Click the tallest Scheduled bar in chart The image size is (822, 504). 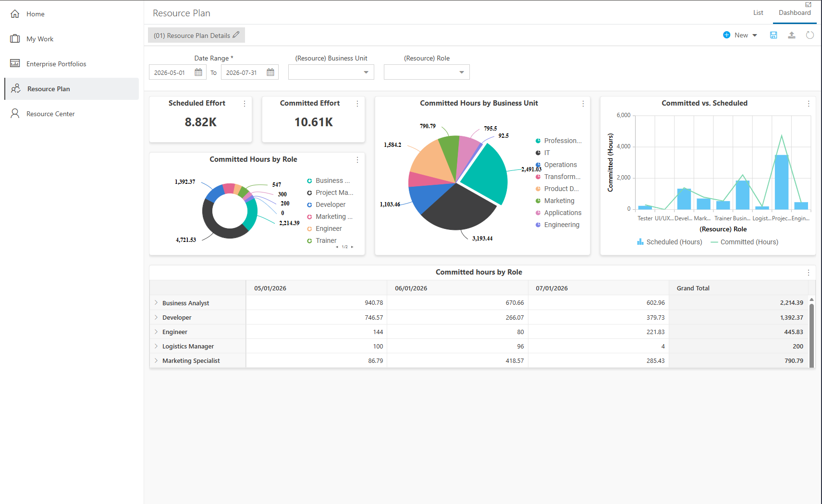point(782,182)
